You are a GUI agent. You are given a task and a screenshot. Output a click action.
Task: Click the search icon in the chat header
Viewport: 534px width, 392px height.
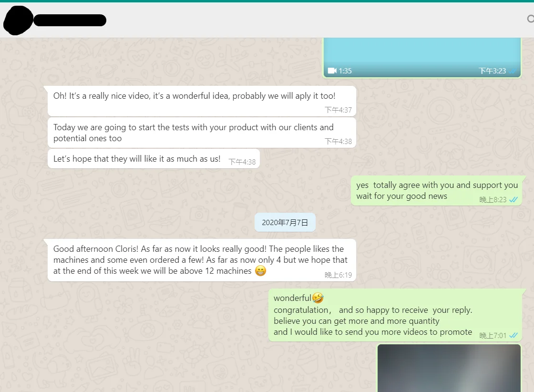click(x=530, y=19)
